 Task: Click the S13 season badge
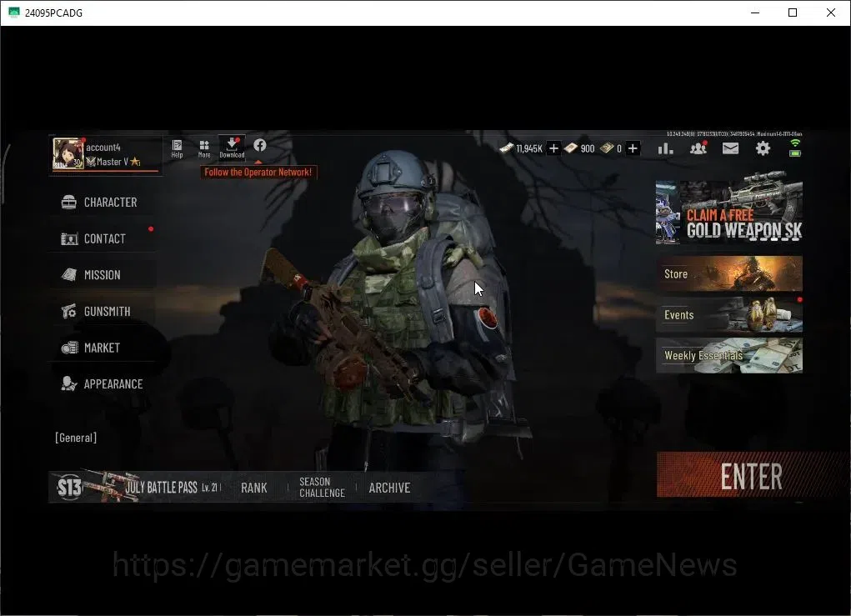coord(69,488)
